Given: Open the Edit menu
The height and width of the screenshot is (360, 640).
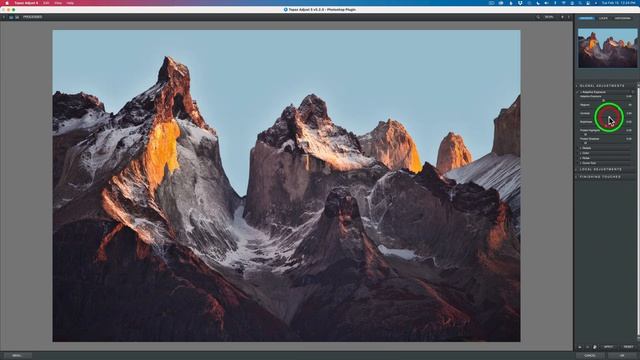Looking at the screenshot, I should [46, 3].
